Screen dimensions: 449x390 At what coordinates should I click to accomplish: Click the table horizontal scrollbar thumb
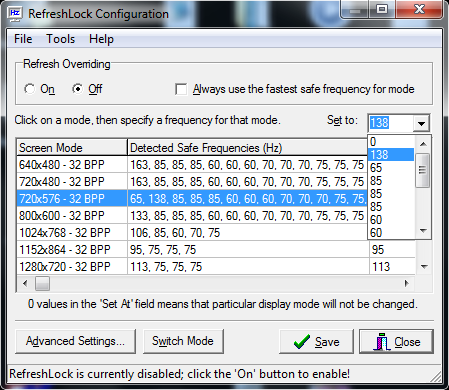click(x=43, y=284)
